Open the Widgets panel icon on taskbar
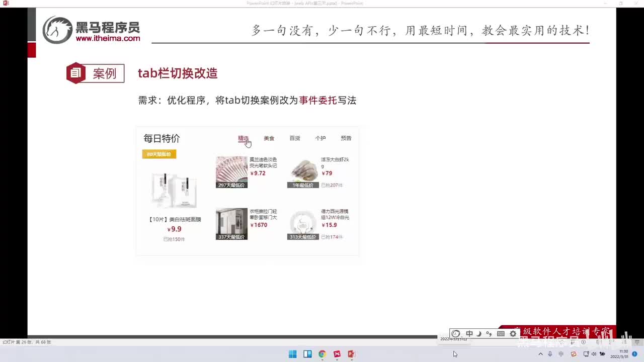The image size is (644, 362). point(307,354)
